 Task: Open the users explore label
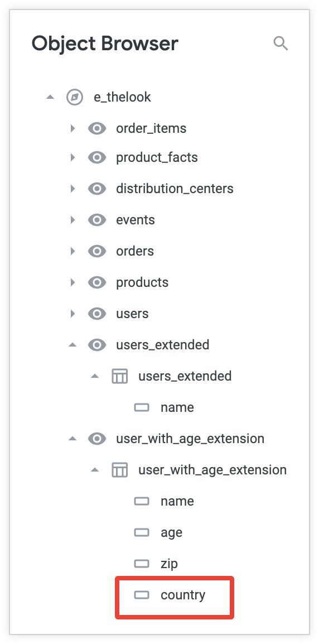pyautogui.click(x=132, y=314)
